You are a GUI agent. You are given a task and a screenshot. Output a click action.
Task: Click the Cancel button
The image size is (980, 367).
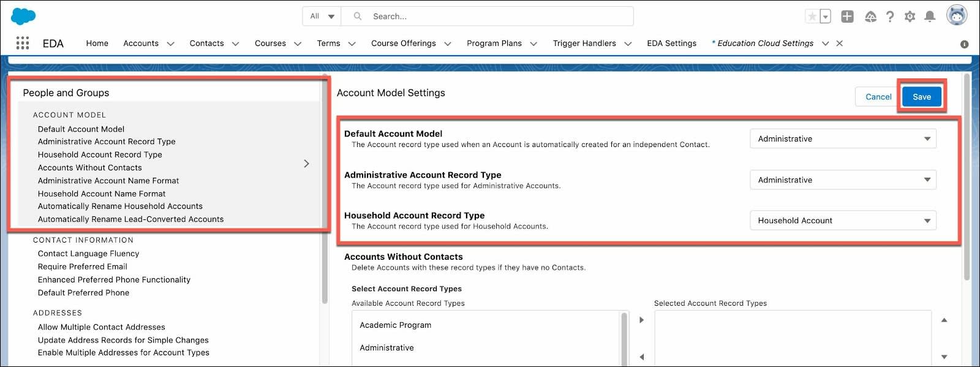(878, 96)
